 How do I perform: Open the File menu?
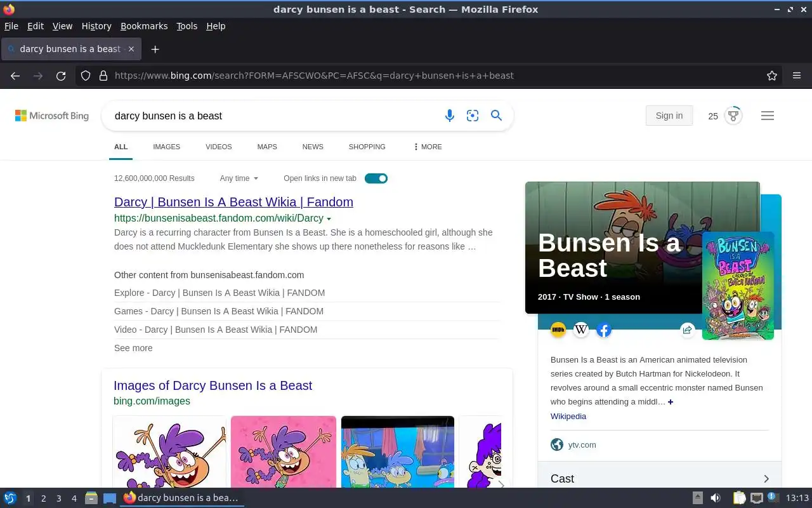coord(11,26)
